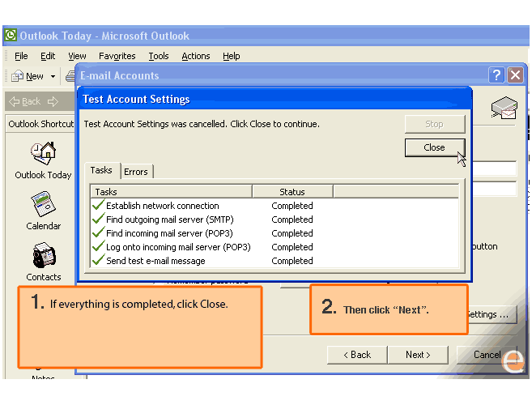The image size is (532, 405).
Task: Click Next in E-mail Accounts wizard
Action: pyautogui.click(x=418, y=355)
